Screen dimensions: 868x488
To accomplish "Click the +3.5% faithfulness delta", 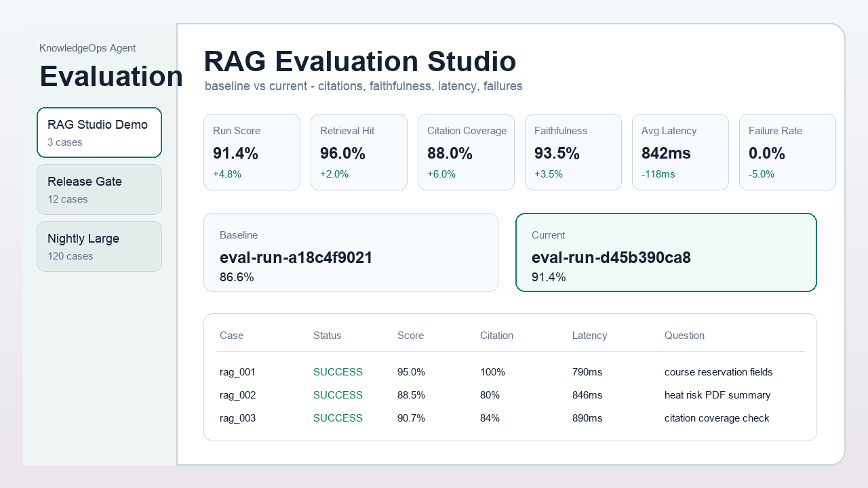I will click(x=549, y=174).
